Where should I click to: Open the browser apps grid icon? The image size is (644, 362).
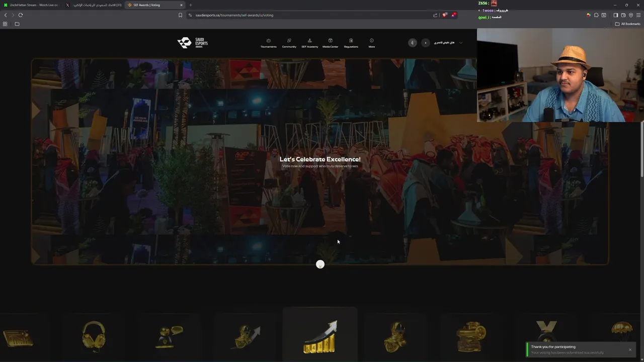(5, 24)
